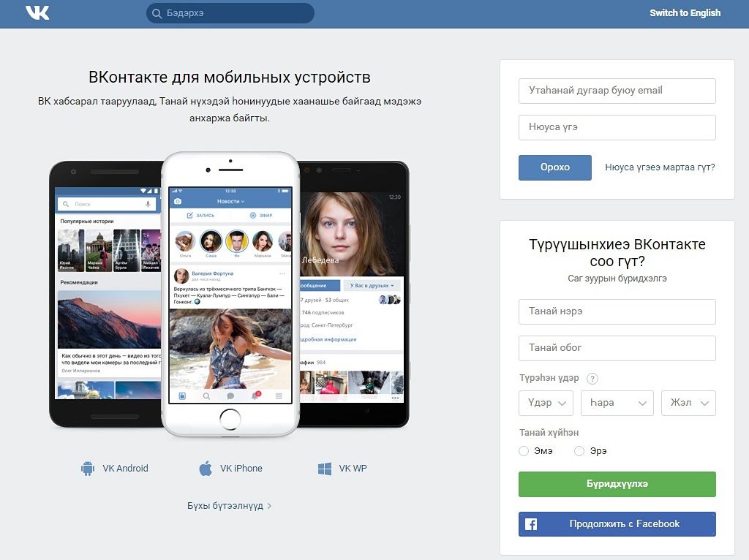Select the Эрэ gender radio button

pos(579,451)
